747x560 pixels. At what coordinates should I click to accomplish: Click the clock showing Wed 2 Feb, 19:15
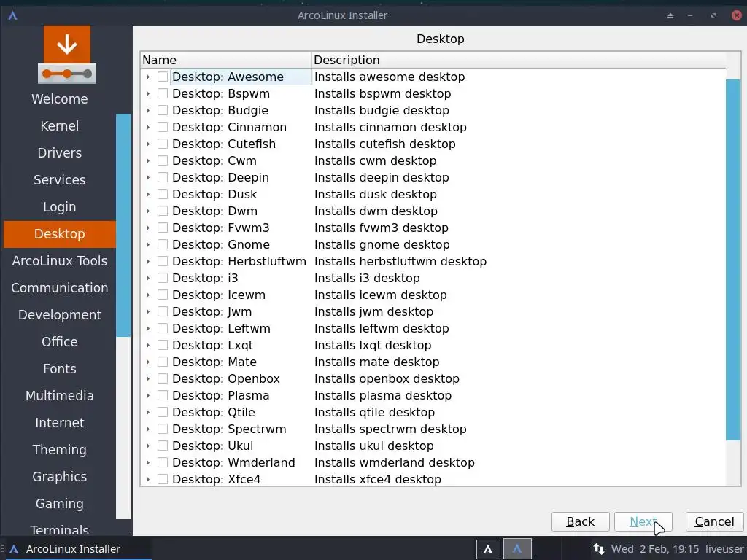point(654,549)
